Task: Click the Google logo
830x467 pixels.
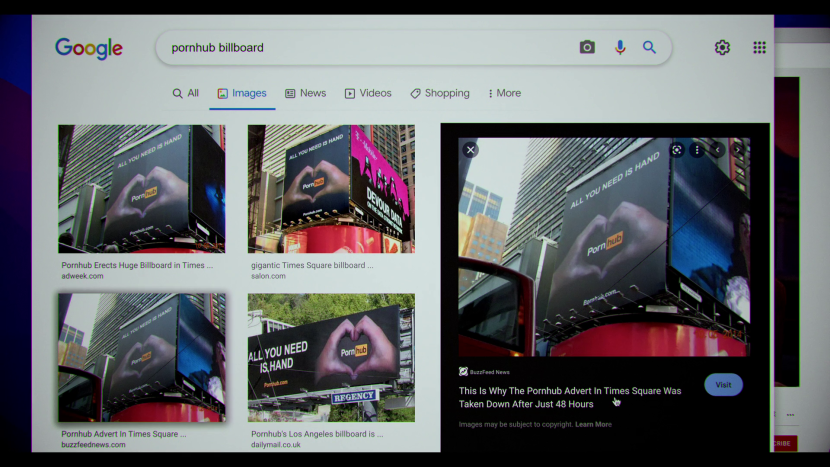Action: pyautogui.click(x=89, y=48)
